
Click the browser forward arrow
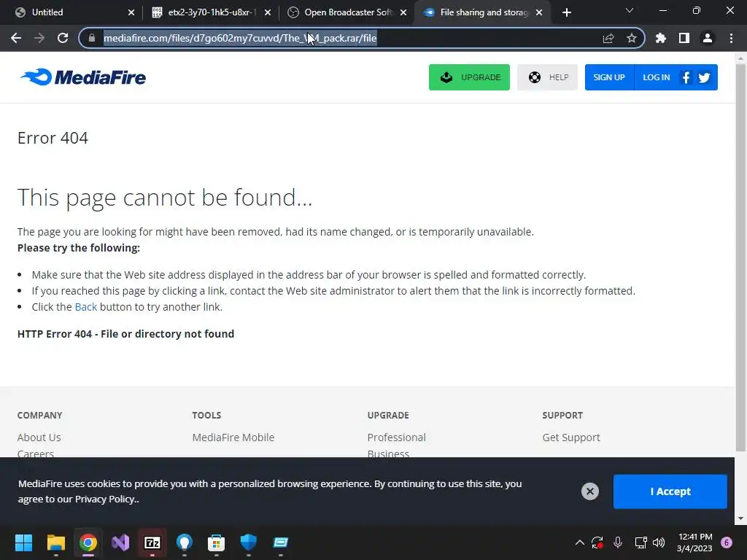pos(39,38)
